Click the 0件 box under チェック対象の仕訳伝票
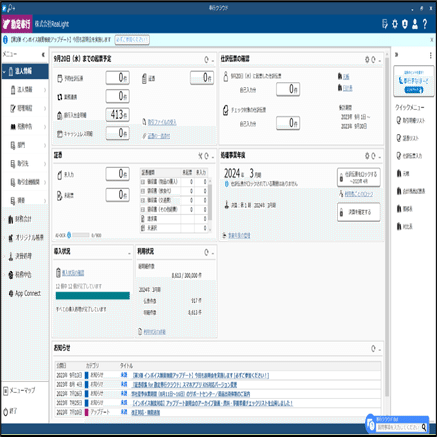Screen dimensions: 437x437 tap(288, 123)
